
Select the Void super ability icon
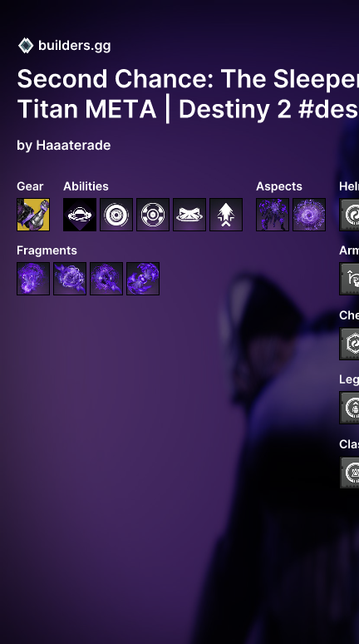pos(80,215)
